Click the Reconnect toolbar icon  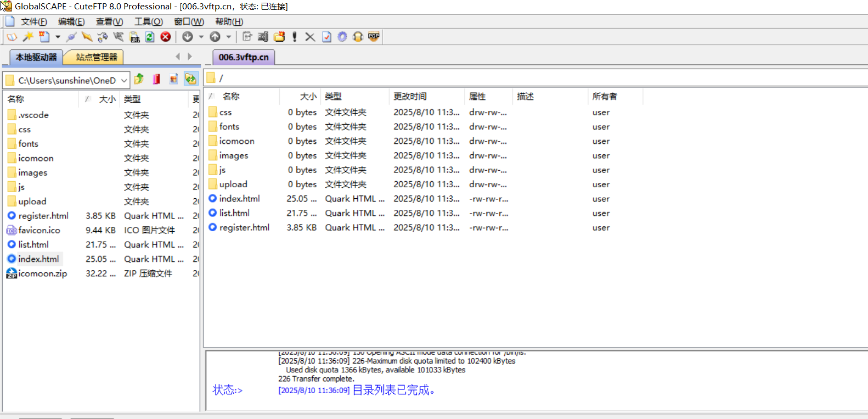103,37
